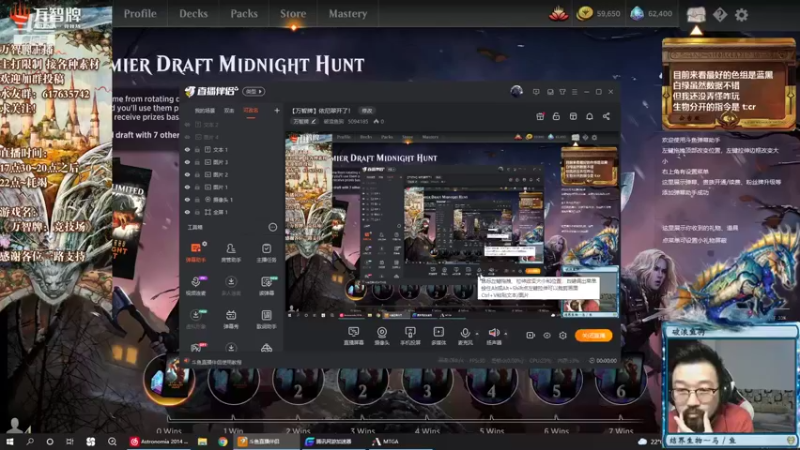Open the 弹幕秀 danmaku show tool

pyautogui.click(x=231, y=319)
